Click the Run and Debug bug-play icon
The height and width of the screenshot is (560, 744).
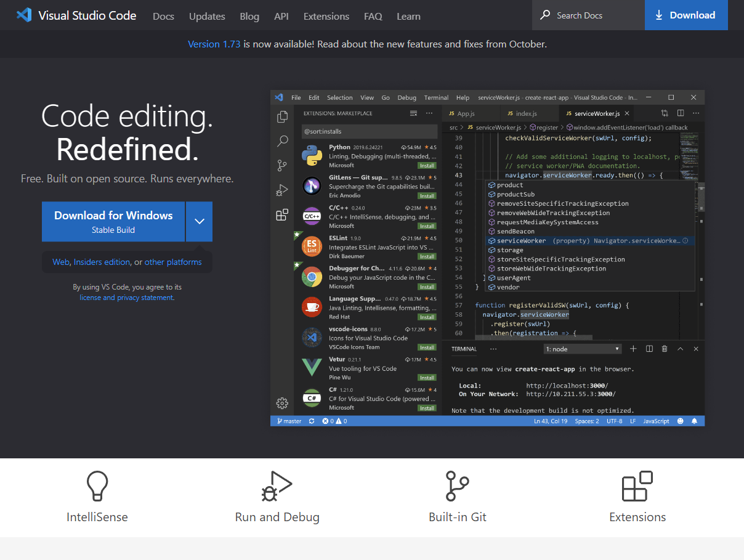pos(277,486)
